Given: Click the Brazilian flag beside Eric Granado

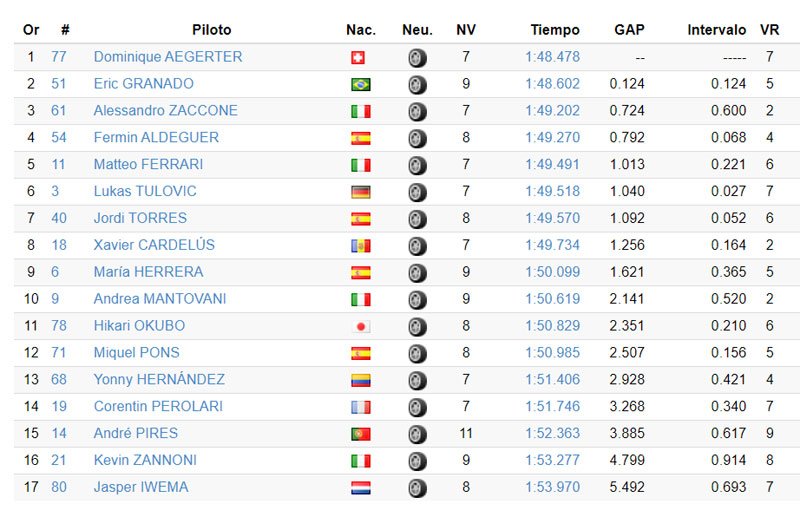Looking at the screenshot, I should coord(360,85).
